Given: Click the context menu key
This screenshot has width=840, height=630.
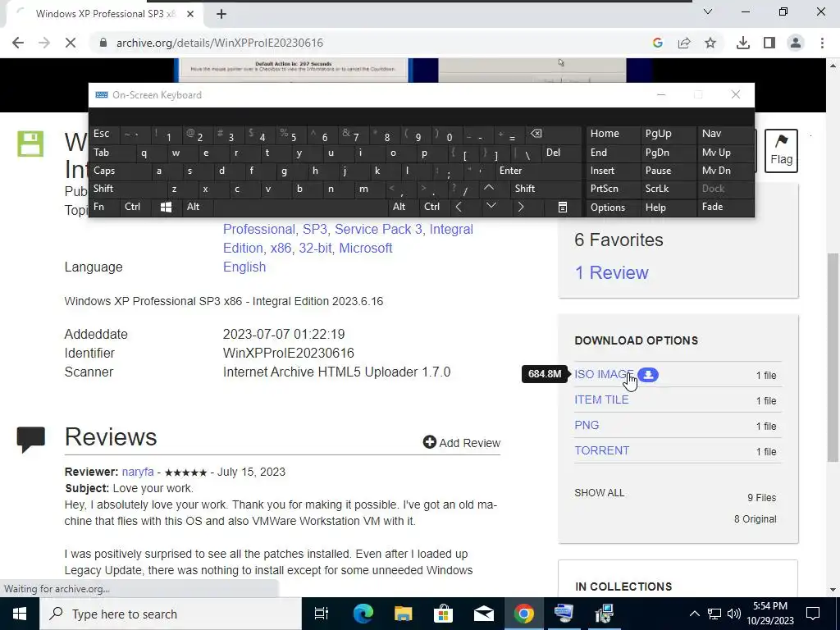Looking at the screenshot, I should point(562,208).
